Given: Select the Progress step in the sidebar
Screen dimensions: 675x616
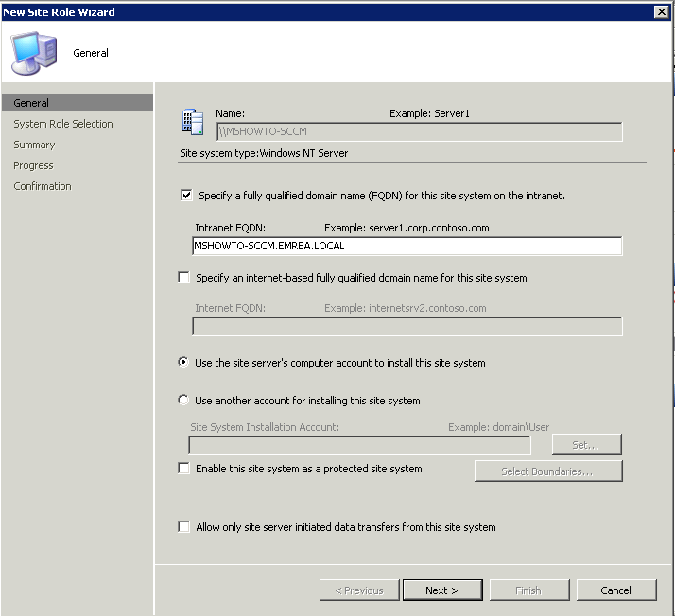Looking at the screenshot, I should (33, 165).
